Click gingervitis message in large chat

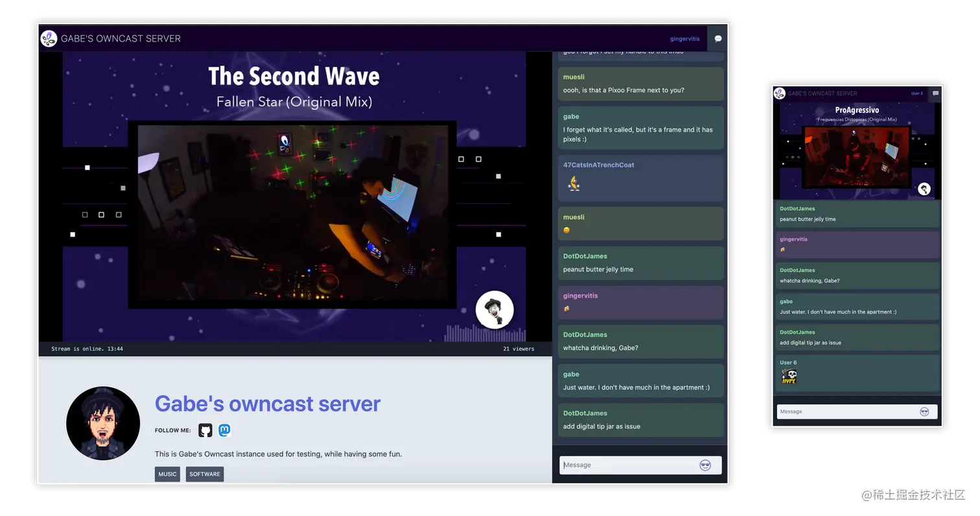click(640, 302)
